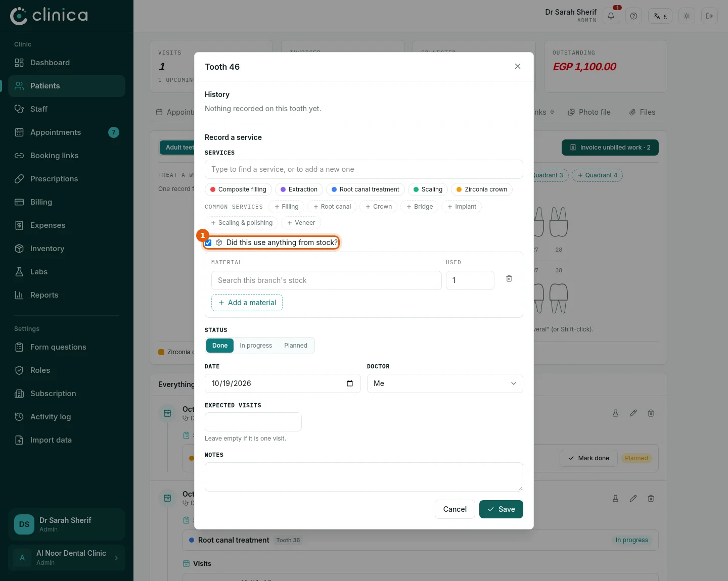Add the Implant common service
The image size is (728, 581).
[462, 207]
